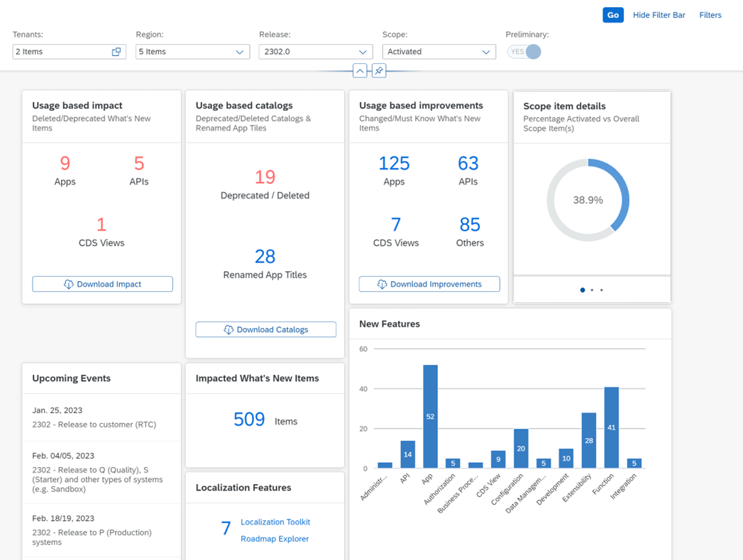Collapse the filter bar with the up chevron
This screenshot has width=743, height=560.
pyautogui.click(x=360, y=71)
